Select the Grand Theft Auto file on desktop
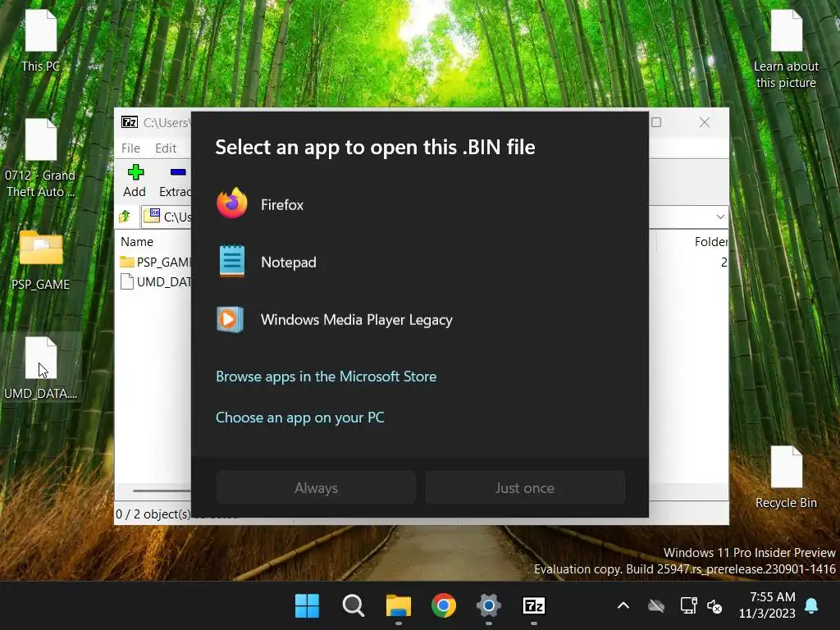The height and width of the screenshot is (630, 840). 41,158
